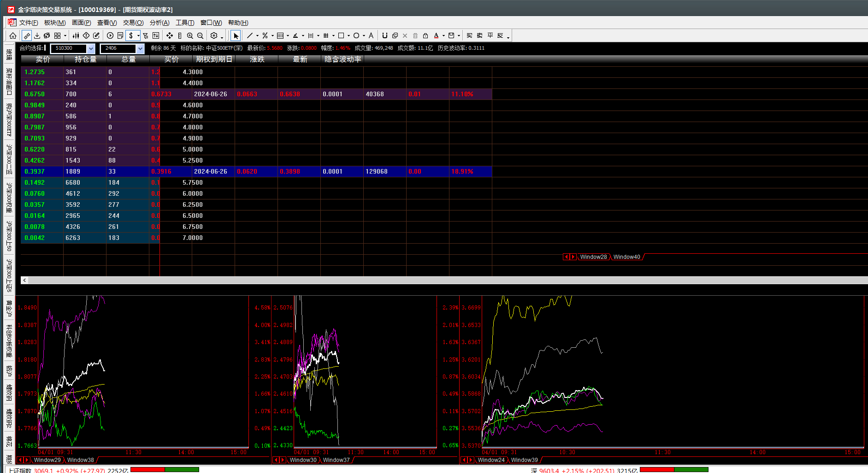868x473 pixels.
Task: Open the settings gear icon
Action: (214, 35)
